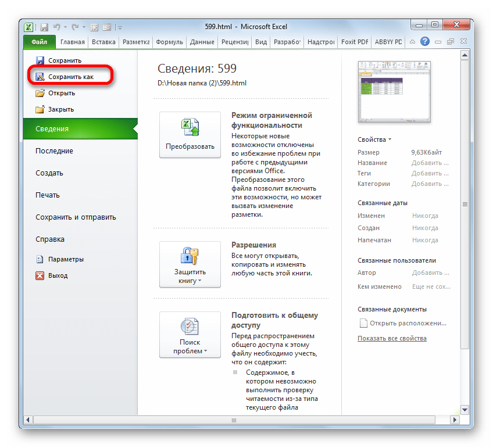
Task: Switch to the Home (Главная) tab
Action: click(x=72, y=42)
